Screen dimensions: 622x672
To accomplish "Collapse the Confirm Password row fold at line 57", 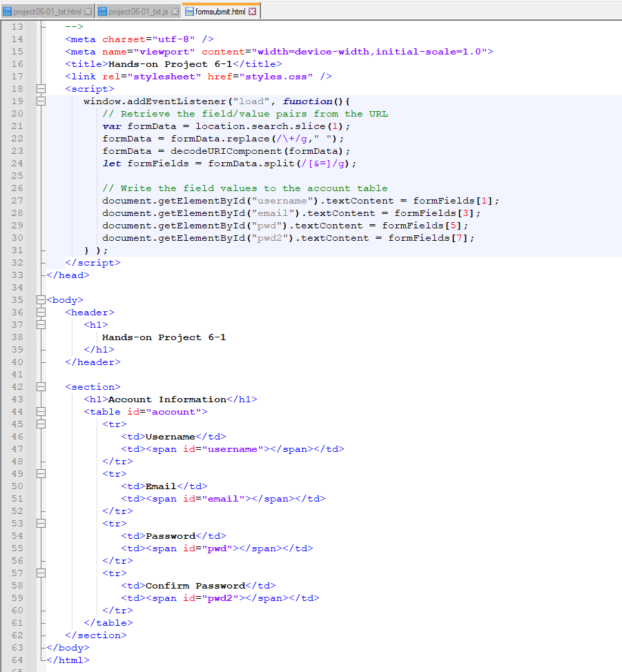I will click(41, 573).
